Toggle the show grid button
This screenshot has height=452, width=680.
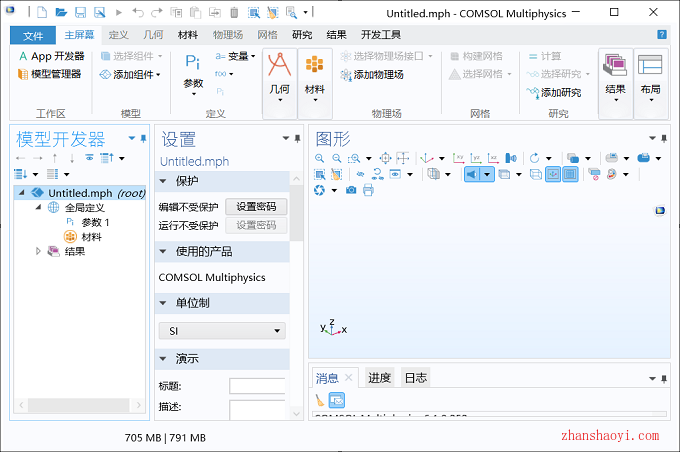570,174
